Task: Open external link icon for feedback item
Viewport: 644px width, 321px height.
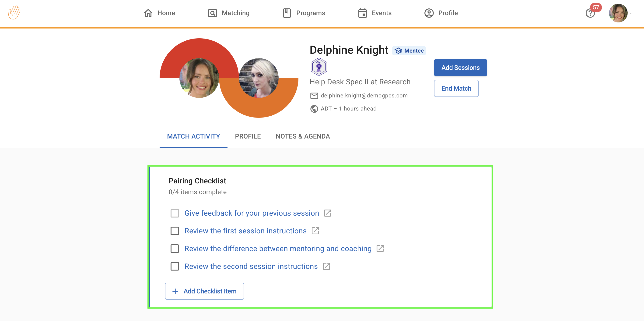Action: (328, 213)
